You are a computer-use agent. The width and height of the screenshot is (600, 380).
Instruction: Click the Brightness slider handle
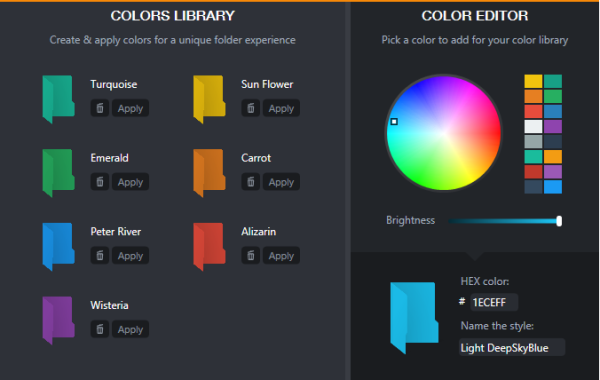point(559,221)
